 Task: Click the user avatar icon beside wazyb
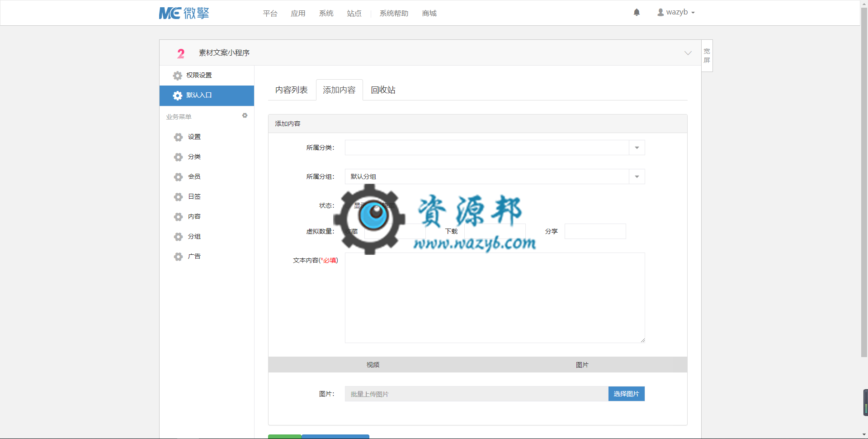tap(660, 12)
